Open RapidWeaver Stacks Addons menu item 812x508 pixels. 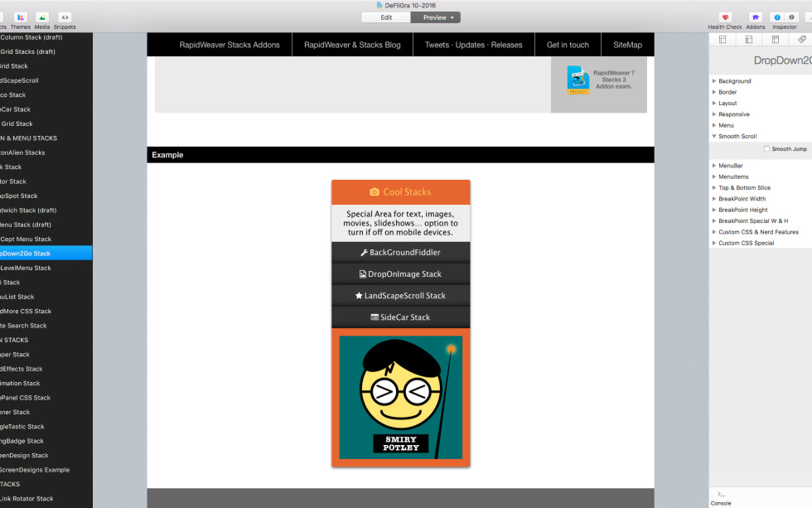pyautogui.click(x=230, y=45)
